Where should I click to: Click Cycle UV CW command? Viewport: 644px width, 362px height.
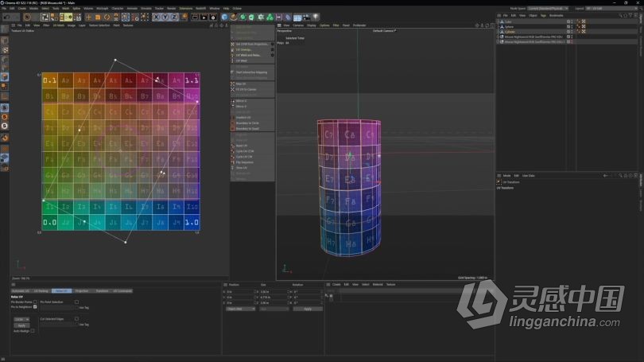point(244,157)
